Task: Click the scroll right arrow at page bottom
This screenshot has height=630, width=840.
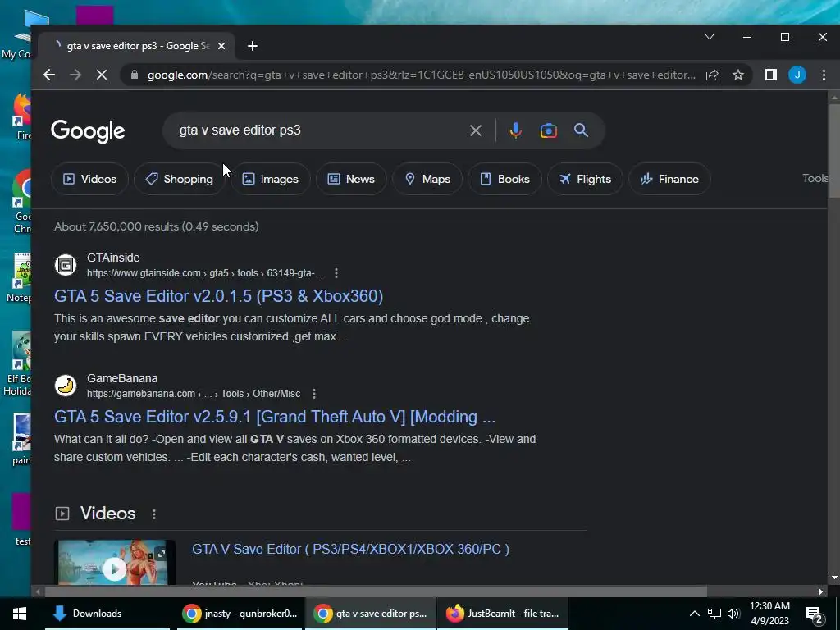Action: click(x=820, y=592)
